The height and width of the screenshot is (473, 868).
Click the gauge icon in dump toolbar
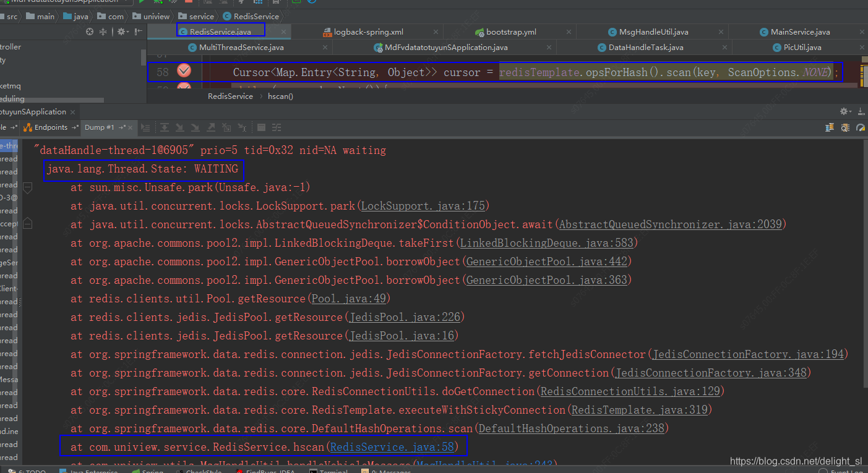coord(861,127)
